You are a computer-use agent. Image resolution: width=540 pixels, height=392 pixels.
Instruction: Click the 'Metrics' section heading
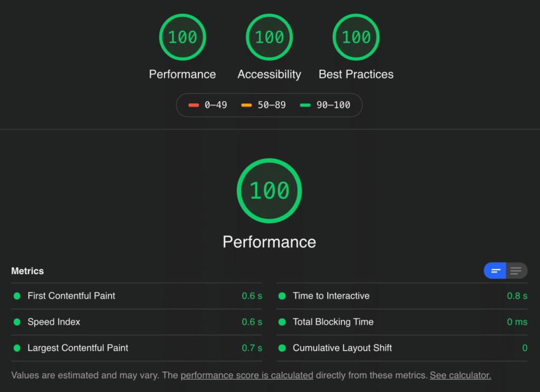[27, 271]
